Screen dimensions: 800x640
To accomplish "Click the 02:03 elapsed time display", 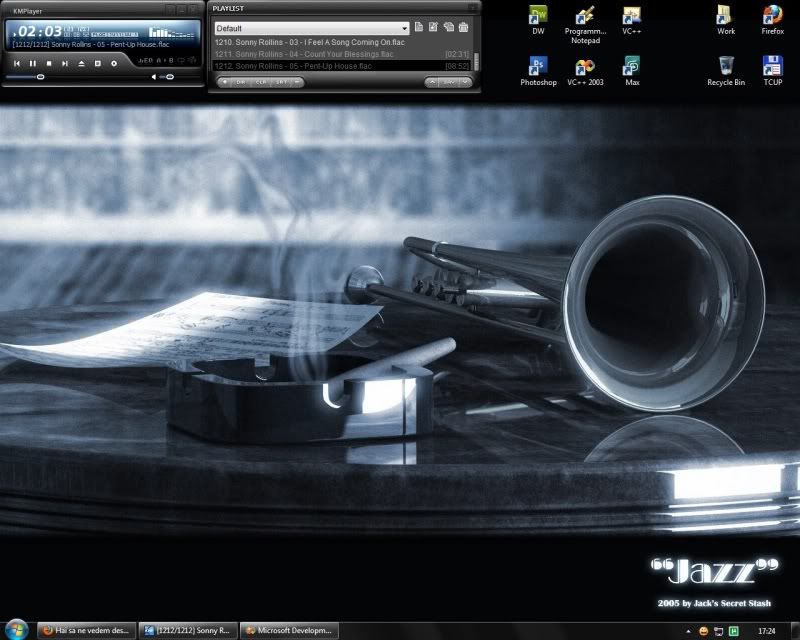I will point(39,32).
